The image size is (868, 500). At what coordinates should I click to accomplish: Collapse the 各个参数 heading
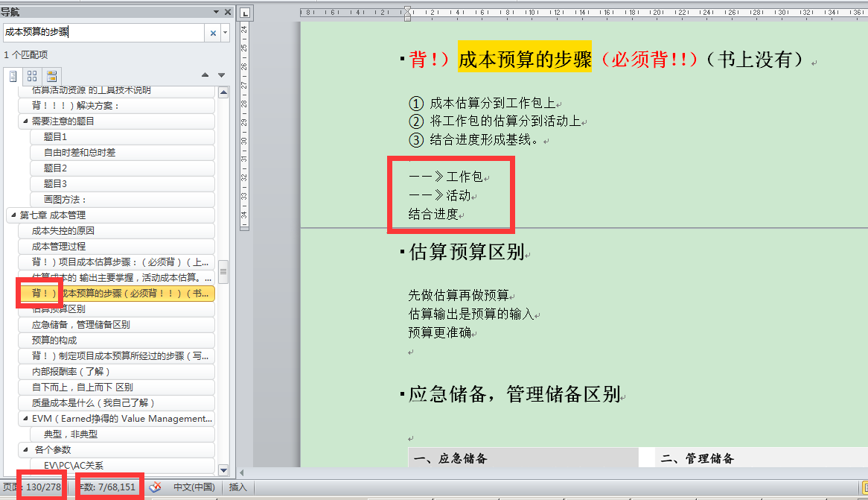(x=25, y=449)
